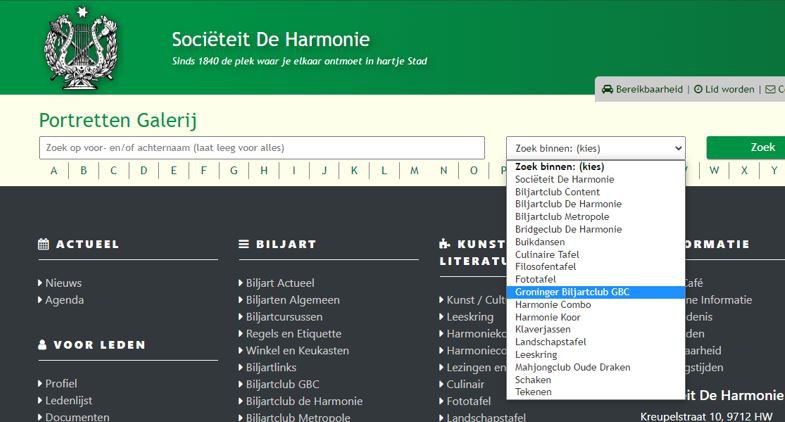Select Fototafel in the dropdown list
The width and height of the screenshot is (785, 422).
tap(596, 279)
